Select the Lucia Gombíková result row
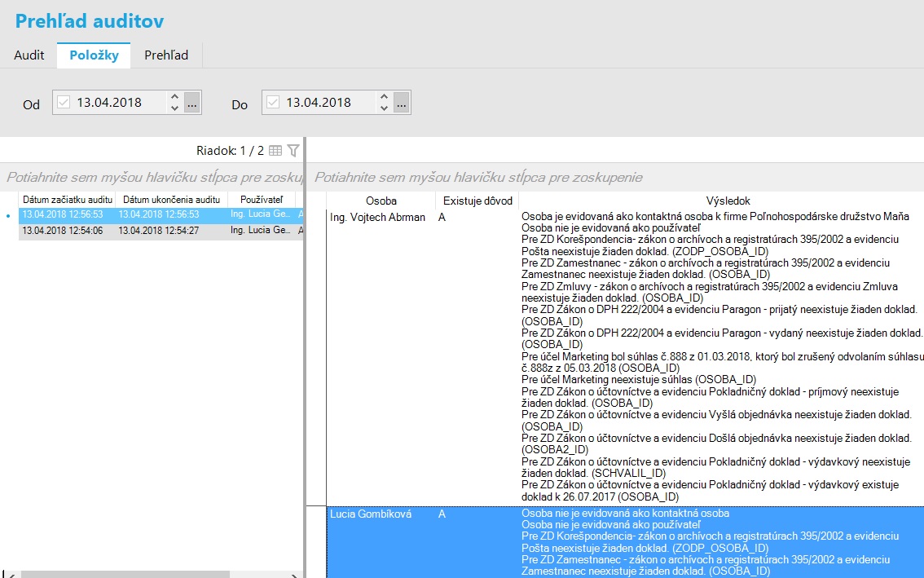 (625, 542)
